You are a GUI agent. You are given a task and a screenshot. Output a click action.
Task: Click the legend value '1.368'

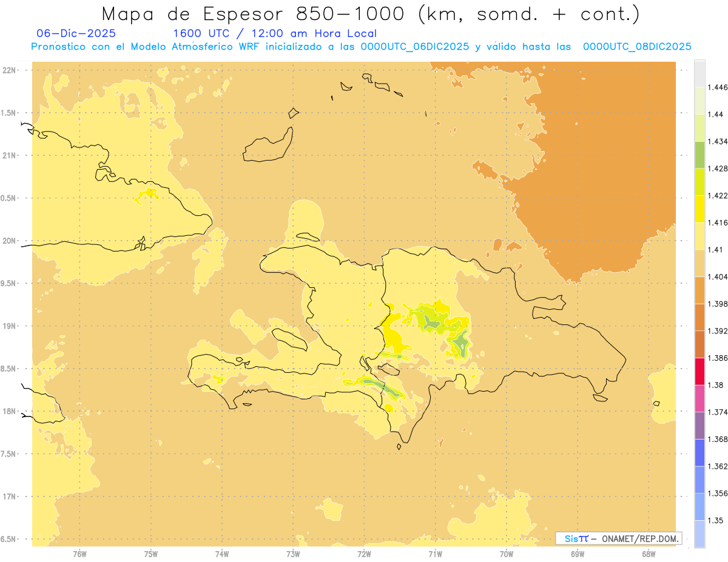pyautogui.click(x=718, y=439)
